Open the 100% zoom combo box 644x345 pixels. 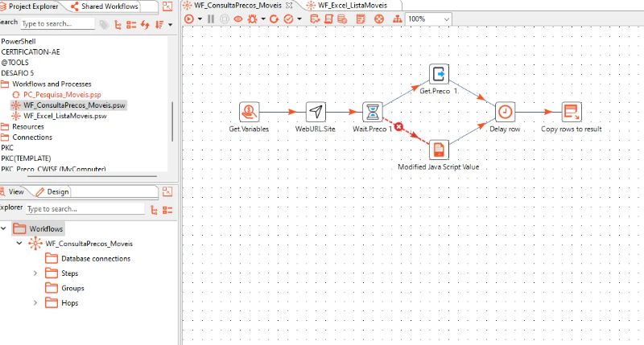click(428, 18)
